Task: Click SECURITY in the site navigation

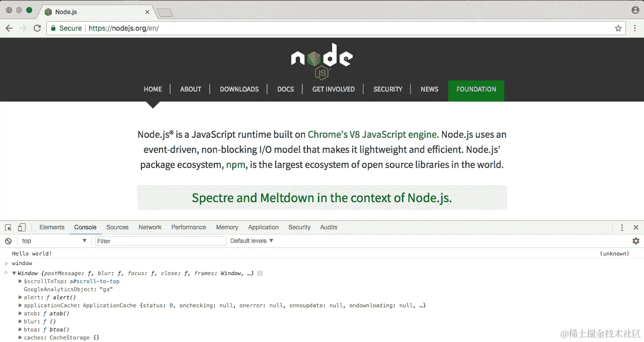Action: (388, 89)
